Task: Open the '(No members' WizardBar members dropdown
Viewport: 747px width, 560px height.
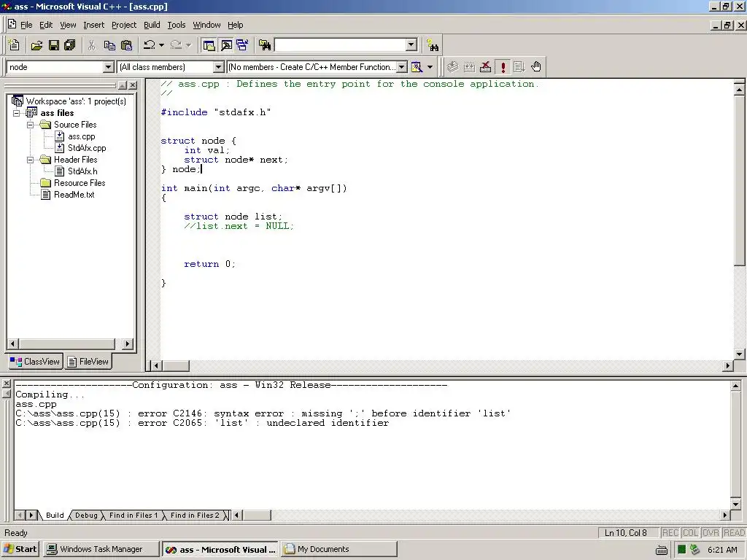Action: click(x=402, y=67)
